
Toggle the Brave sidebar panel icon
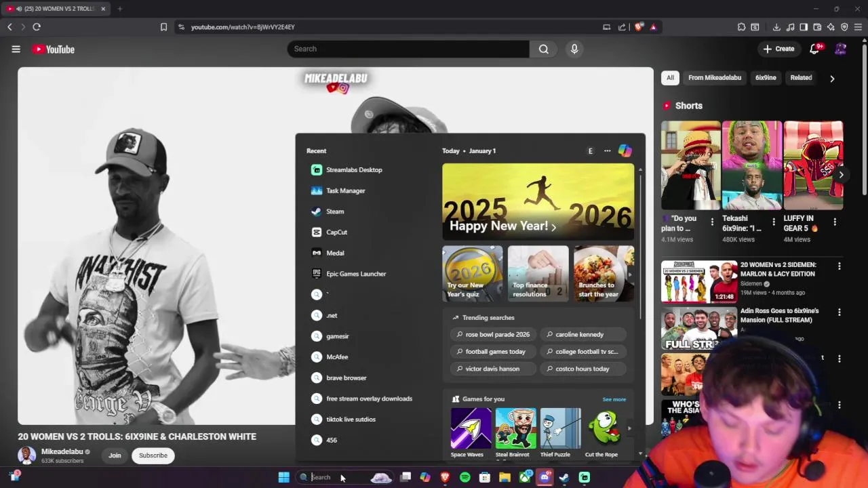[804, 27]
